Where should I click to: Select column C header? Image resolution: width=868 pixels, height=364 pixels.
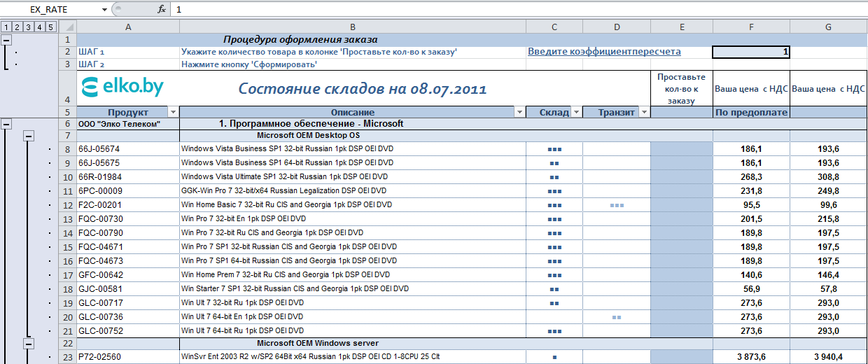click(x=554, y=27)
